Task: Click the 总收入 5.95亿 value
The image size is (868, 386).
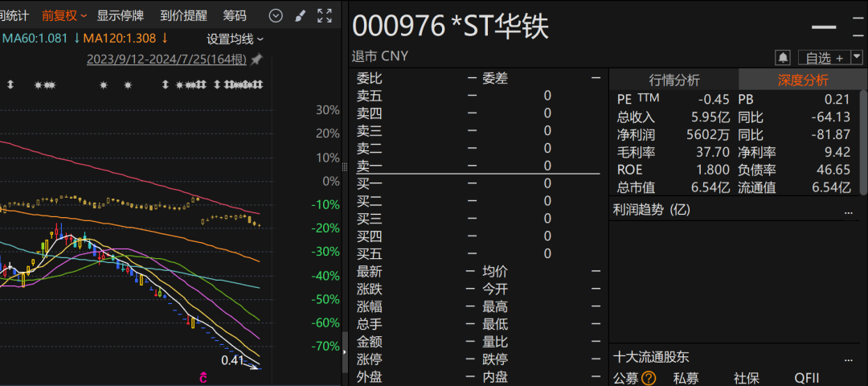Action: 710,117
